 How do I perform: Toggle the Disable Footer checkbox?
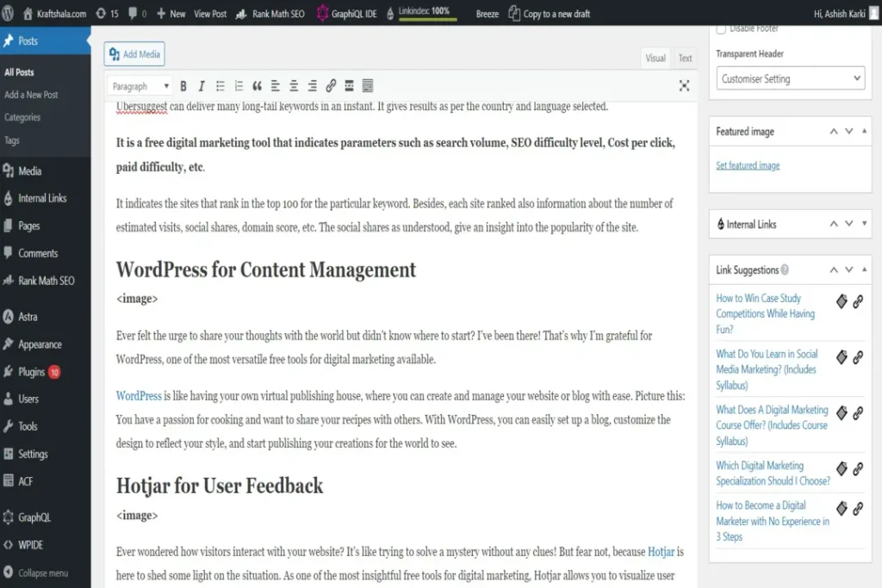pyautogui.click(x=721, y=29)
